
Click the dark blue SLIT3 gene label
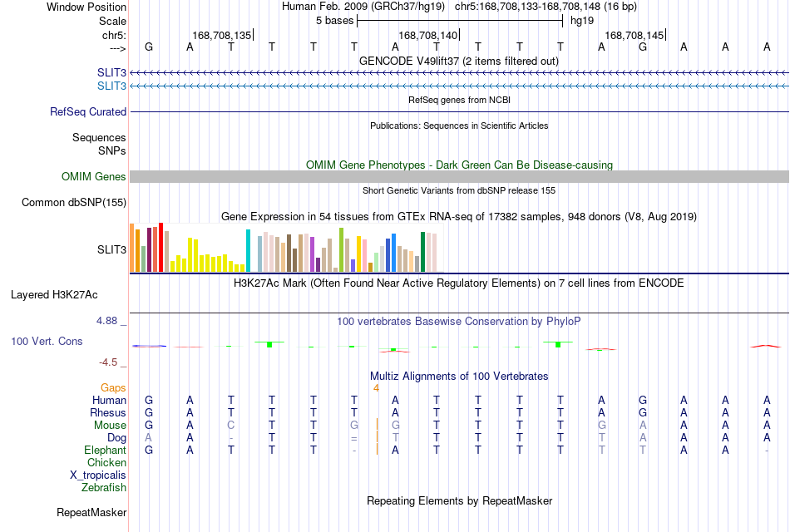[x=112, y=73]
